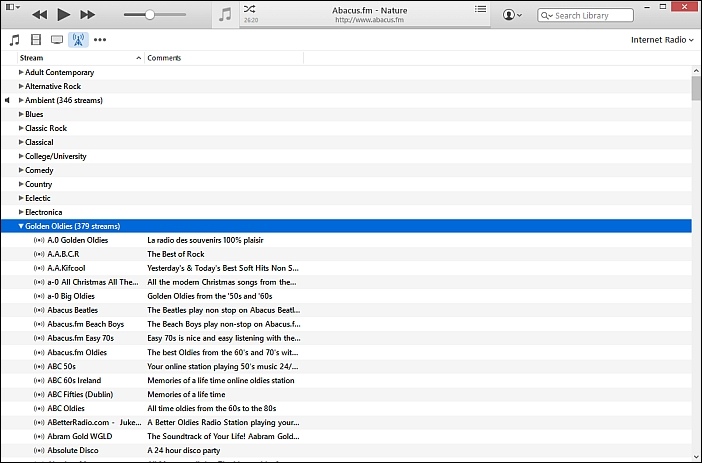Toggle the shuffle icon
Image resolution: width=702 pixels, height=463 pixels.
click(249, 9)
